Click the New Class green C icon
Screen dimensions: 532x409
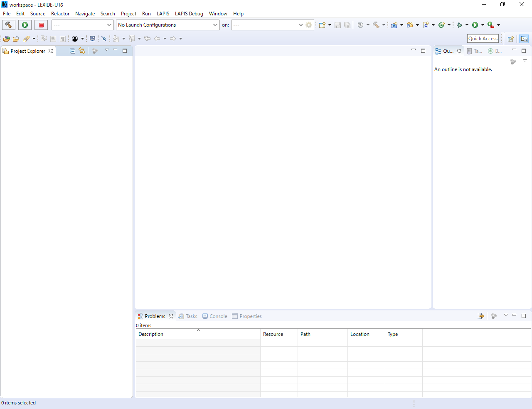(442, 25)
